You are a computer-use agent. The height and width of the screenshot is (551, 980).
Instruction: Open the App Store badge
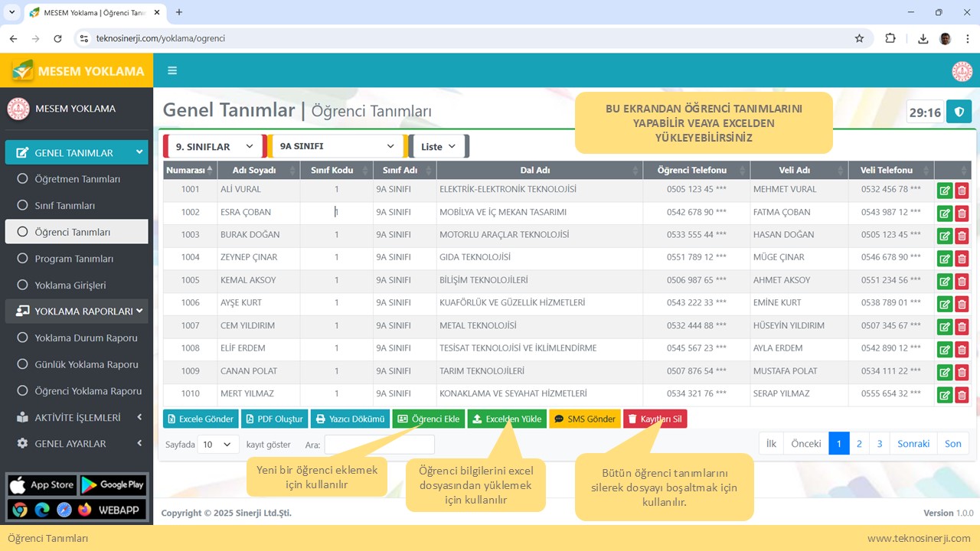(42, 484)
